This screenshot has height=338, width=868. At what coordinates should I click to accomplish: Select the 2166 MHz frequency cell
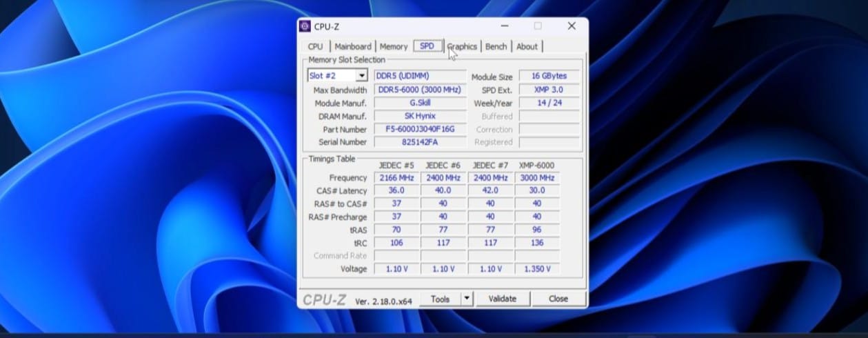[396, 178]
